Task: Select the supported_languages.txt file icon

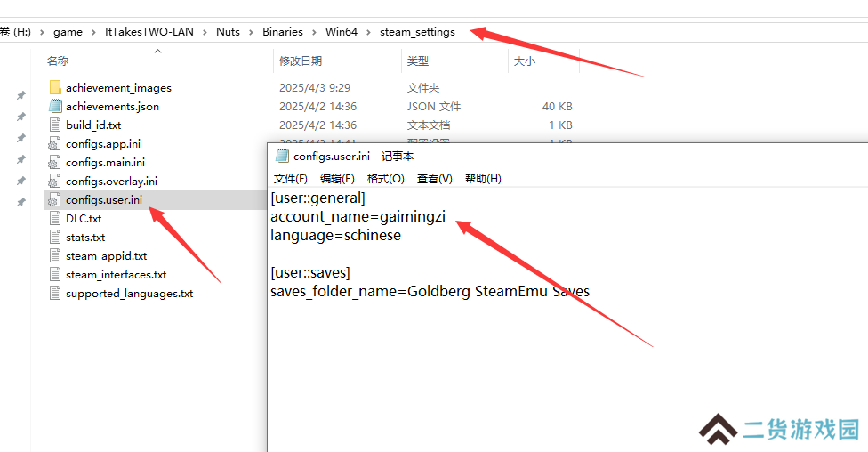Action: pos(55,293)
